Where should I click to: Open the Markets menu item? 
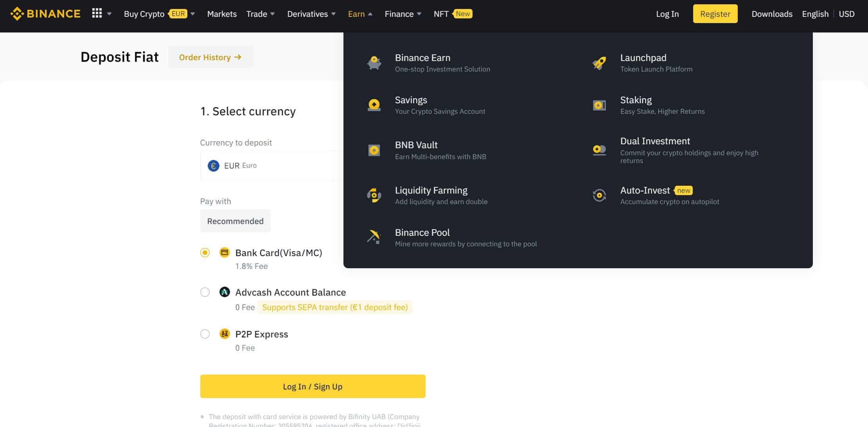222,14
